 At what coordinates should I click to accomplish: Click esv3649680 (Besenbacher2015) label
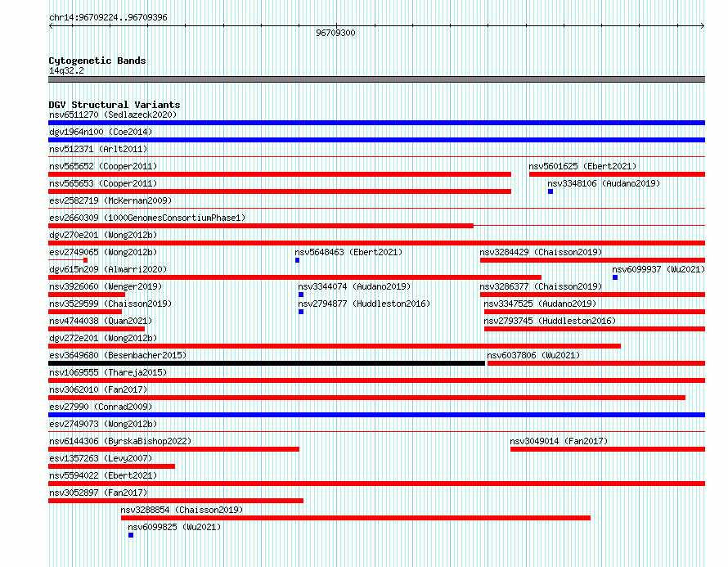click(x=118, y=355)
